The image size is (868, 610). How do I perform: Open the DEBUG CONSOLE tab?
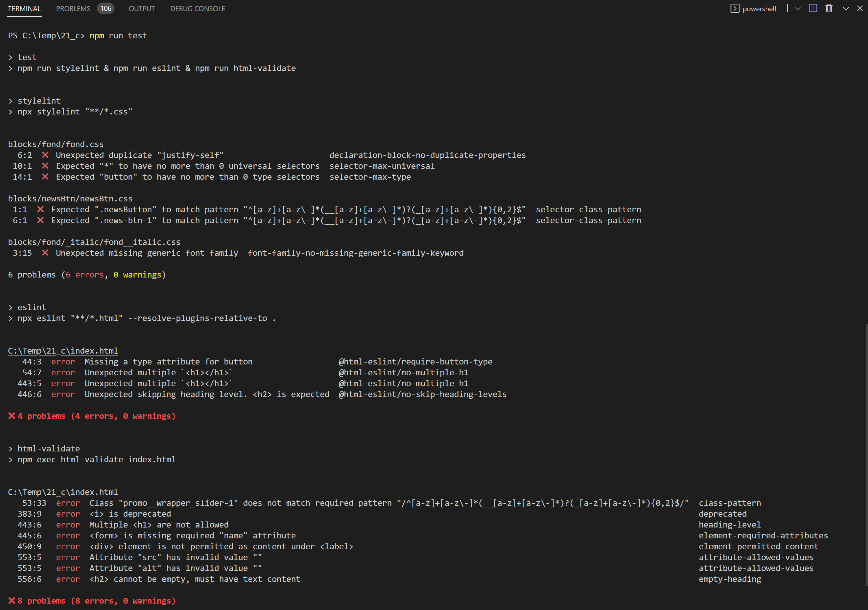[x=198, y=9]
